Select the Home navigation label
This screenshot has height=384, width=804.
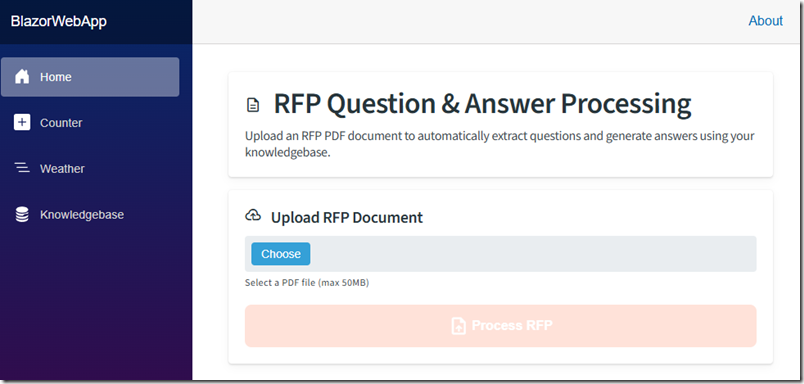(56, 77)
